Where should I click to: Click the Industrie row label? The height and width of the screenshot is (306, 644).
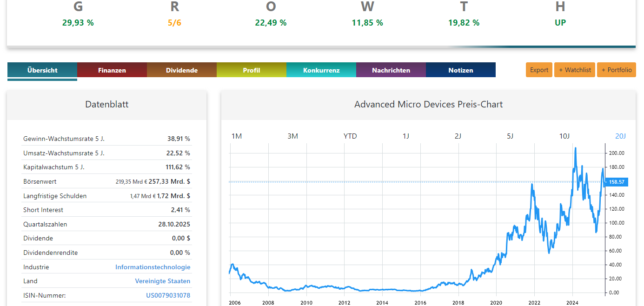(36, 267)
